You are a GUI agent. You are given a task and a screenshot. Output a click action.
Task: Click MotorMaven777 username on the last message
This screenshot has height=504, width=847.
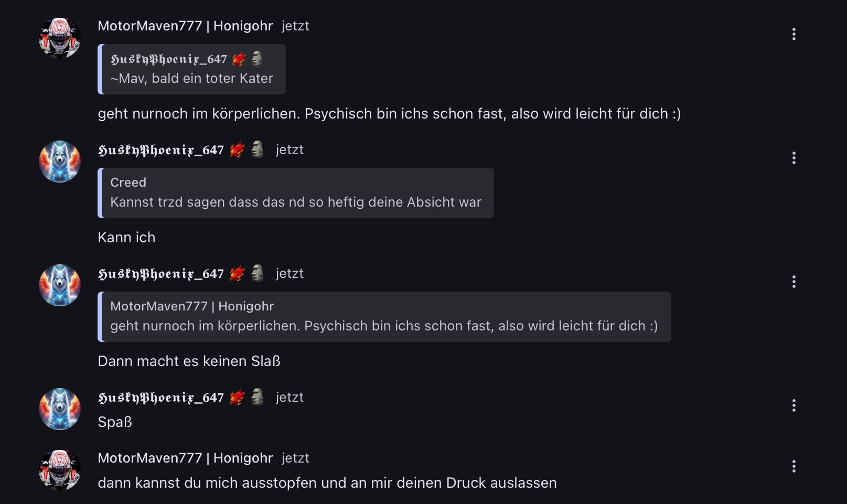(185, 458)
